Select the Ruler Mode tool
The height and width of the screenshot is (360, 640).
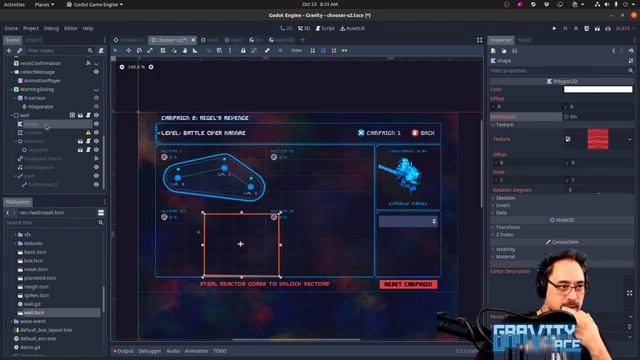[195, 51]
